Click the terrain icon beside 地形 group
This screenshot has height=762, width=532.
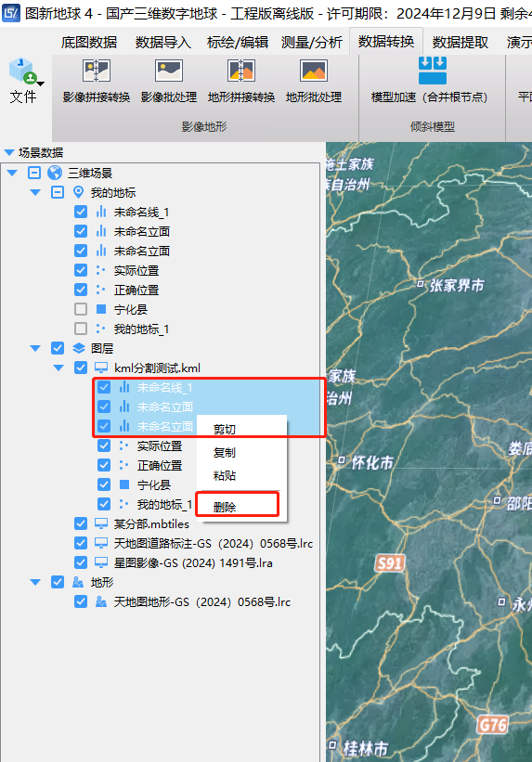tap(78, 582)
